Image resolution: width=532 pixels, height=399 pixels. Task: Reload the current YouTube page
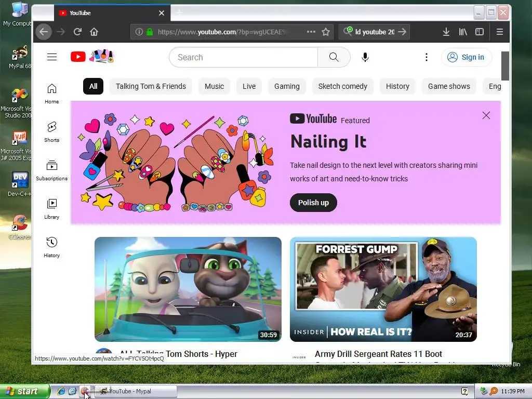pos(77,32)
